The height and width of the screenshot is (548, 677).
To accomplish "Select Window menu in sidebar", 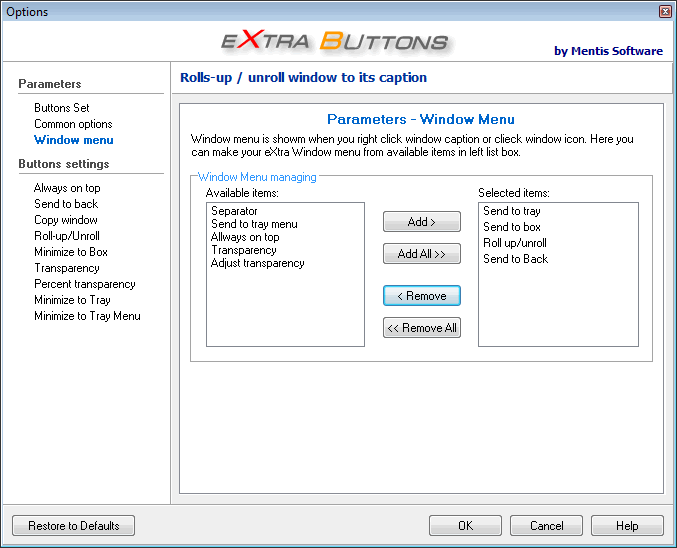I will coord(73,140).
